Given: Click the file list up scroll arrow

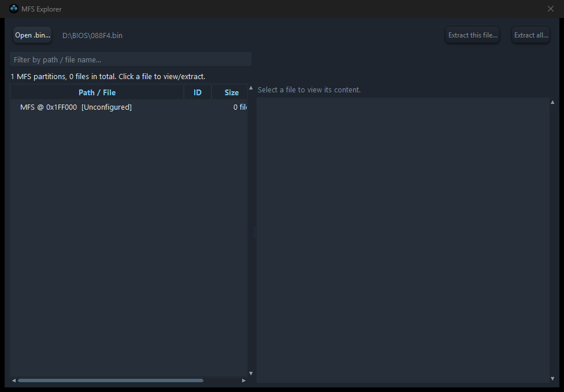Looking at the screenshot, I should (251, 88).
